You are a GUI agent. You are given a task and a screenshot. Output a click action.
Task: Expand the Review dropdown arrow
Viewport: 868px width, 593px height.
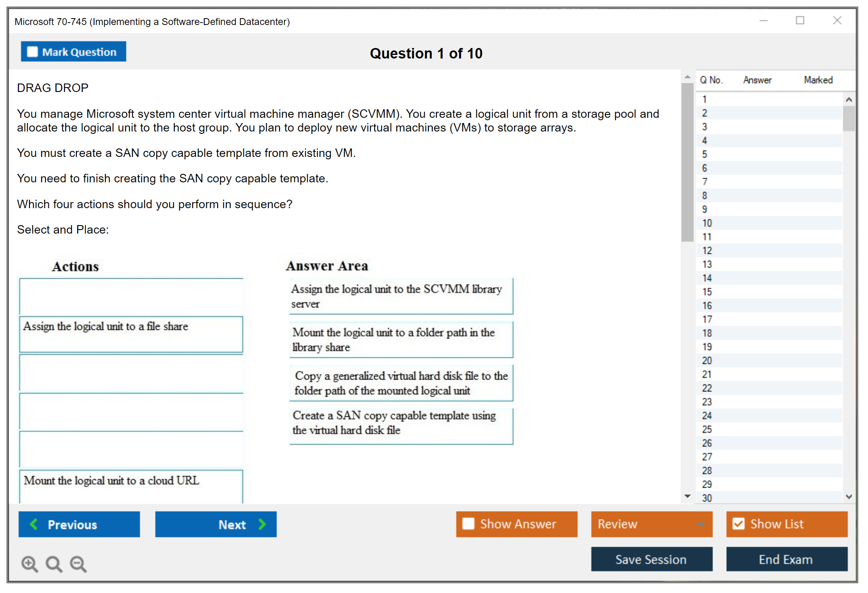[x=700, y=524]
